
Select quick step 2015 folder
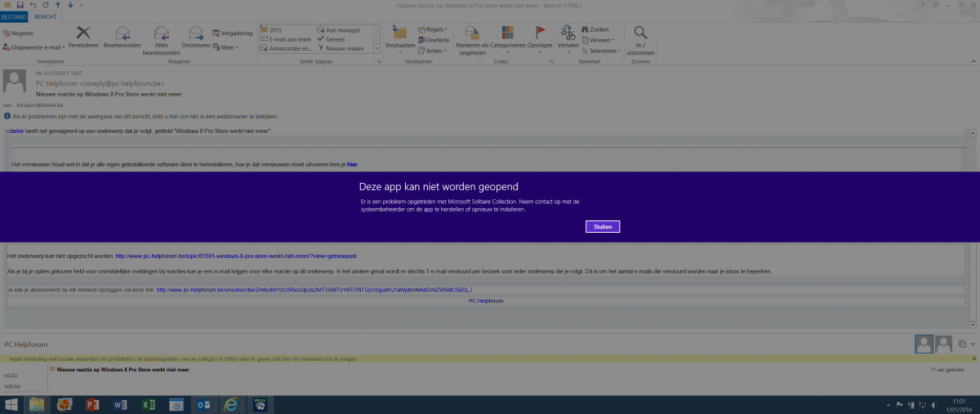coord(275,29)
